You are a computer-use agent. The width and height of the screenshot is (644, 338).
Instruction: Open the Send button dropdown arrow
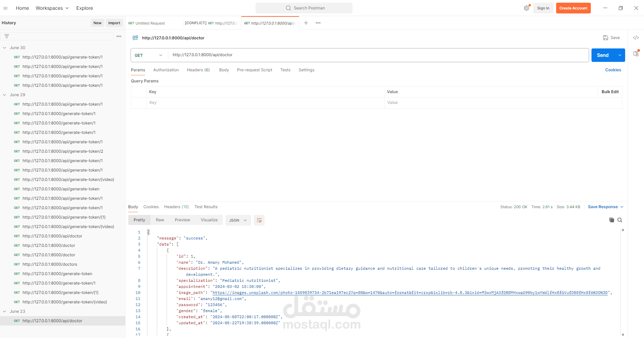pyautogui.click(x=620, y=55)
